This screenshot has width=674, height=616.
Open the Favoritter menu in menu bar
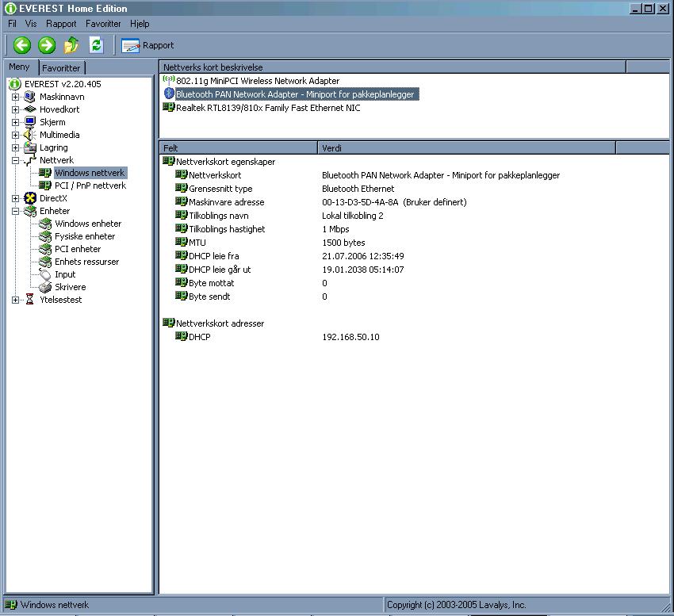click(103, 24)
